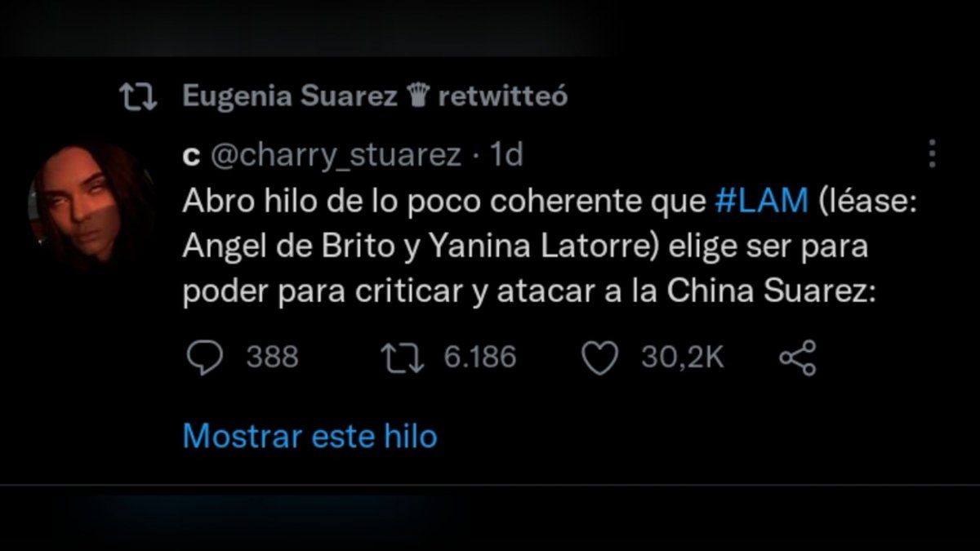View the 30,2K likes count

coord(683,358)
